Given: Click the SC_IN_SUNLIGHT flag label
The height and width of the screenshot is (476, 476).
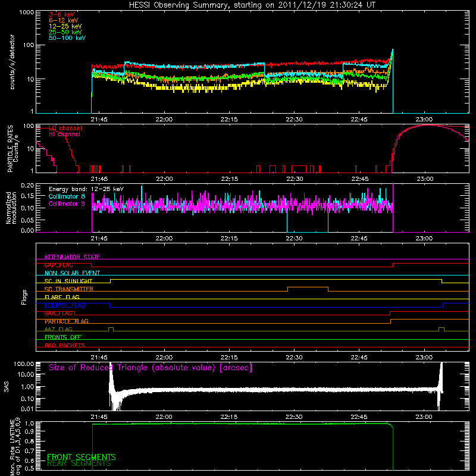Looking at the screenshot, I should (68, 281).
